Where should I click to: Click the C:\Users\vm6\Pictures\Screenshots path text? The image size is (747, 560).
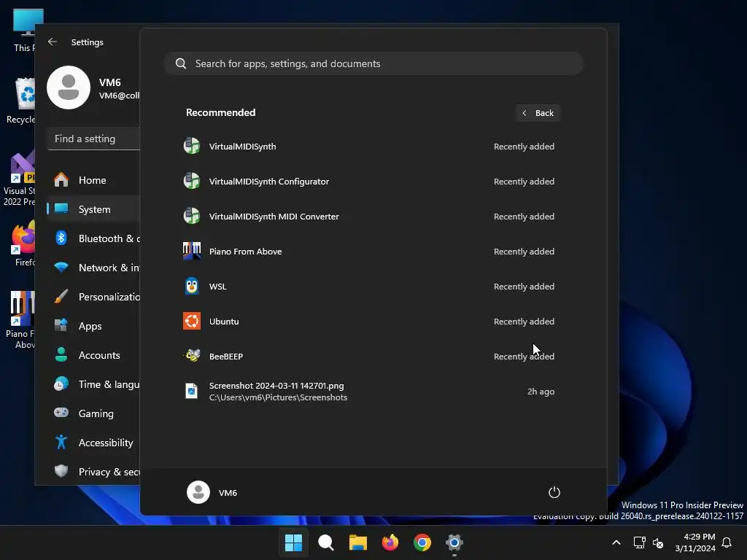[x=278, y=397]
